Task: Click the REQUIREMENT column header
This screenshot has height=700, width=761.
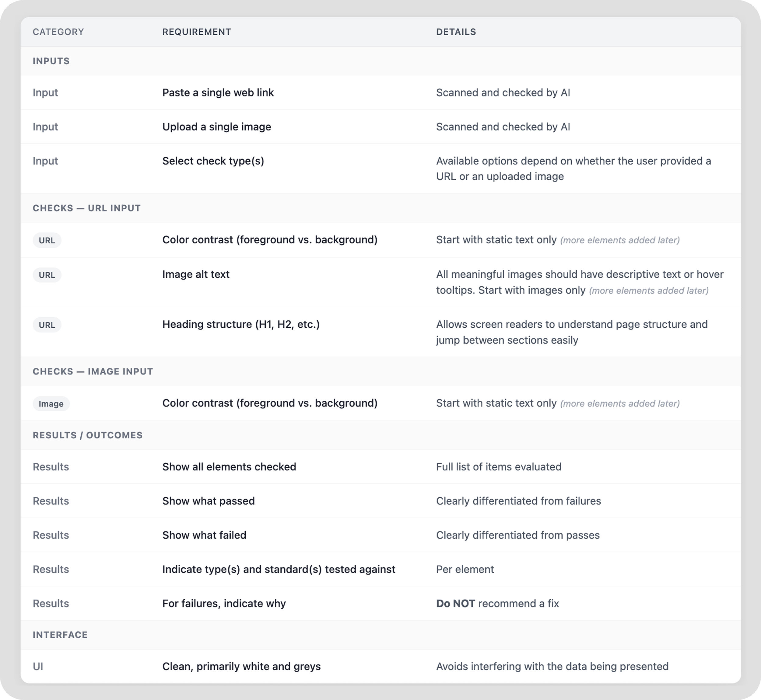Action: point(196,32)
